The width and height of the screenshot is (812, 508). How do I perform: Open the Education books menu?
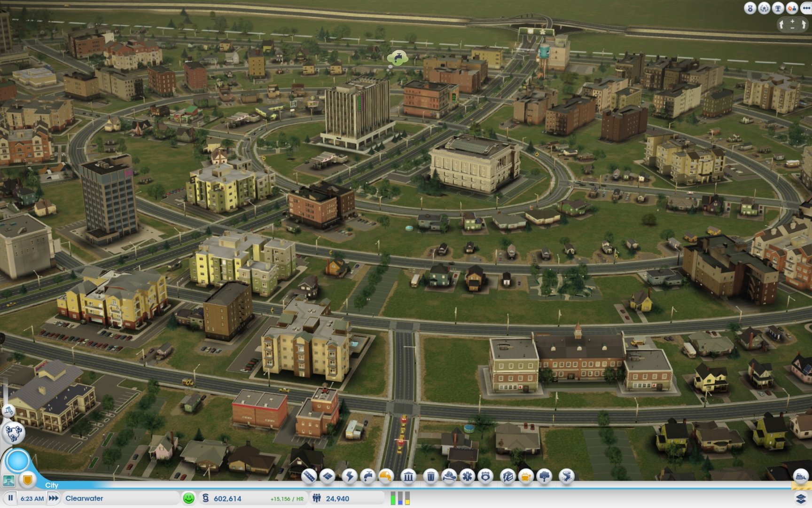point(507,476)
